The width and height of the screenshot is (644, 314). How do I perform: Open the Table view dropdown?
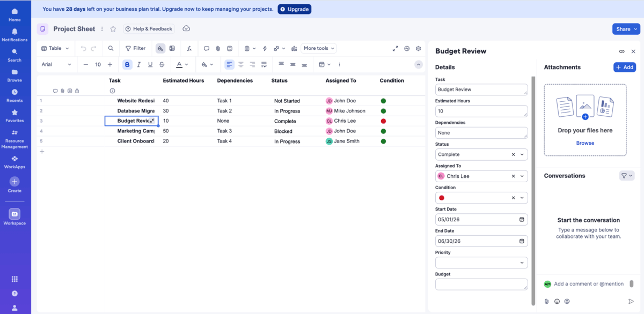coord(54,48)
